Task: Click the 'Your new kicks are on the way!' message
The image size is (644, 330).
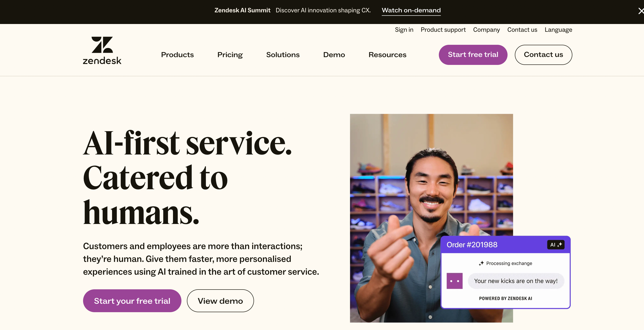Action: [516, 281]
